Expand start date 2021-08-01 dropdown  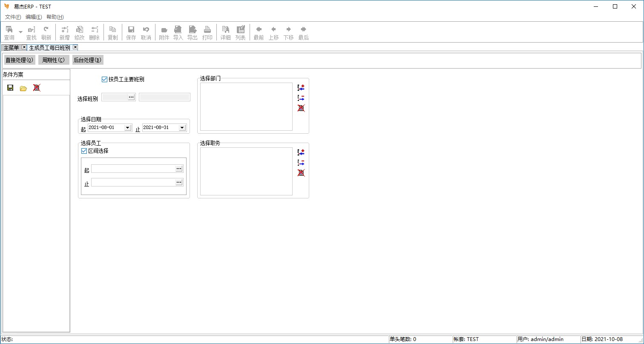pos(127,128)
